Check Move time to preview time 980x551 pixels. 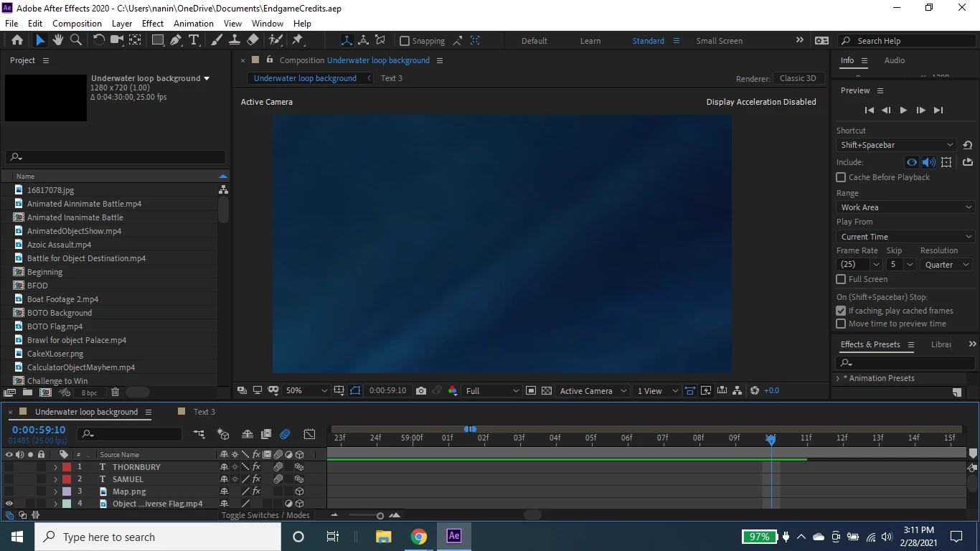click(841, 324)
